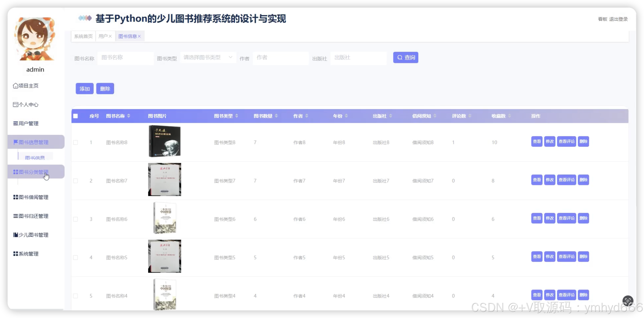Image resolution: width=644 pixels, height=318 pixels.
Task: Click the 个人中心 sidebar icon
Action: 16,105
